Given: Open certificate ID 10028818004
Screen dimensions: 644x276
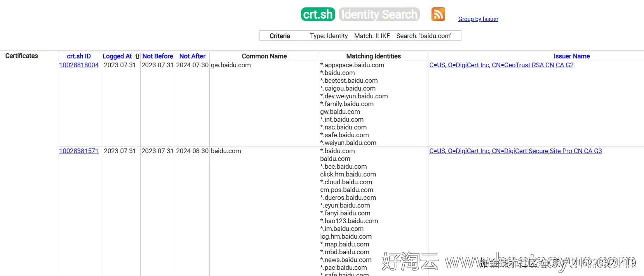Looking at the screenshot, I should (x=79, y=65).
